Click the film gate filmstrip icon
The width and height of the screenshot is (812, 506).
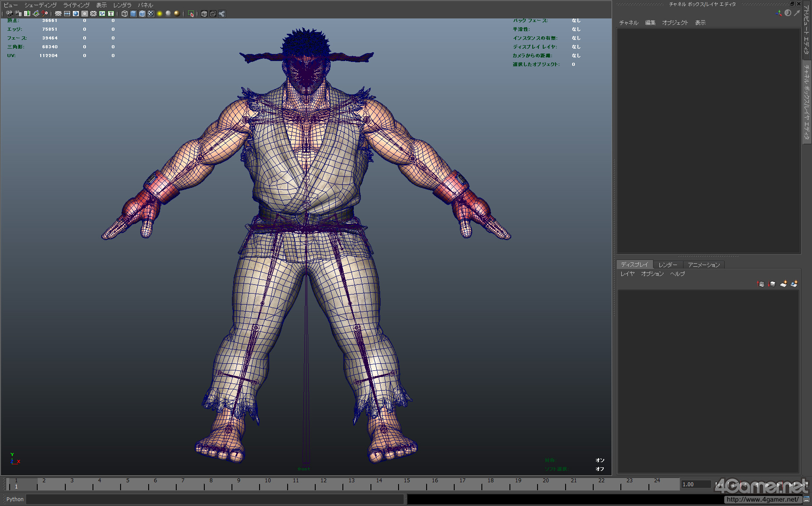click(67, 14)
